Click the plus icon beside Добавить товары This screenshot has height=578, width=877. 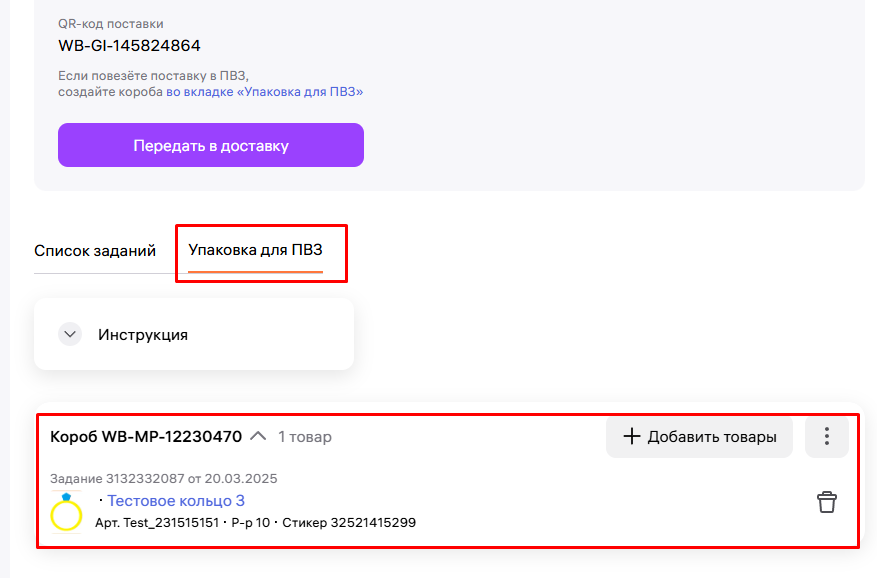click(631, 436)
